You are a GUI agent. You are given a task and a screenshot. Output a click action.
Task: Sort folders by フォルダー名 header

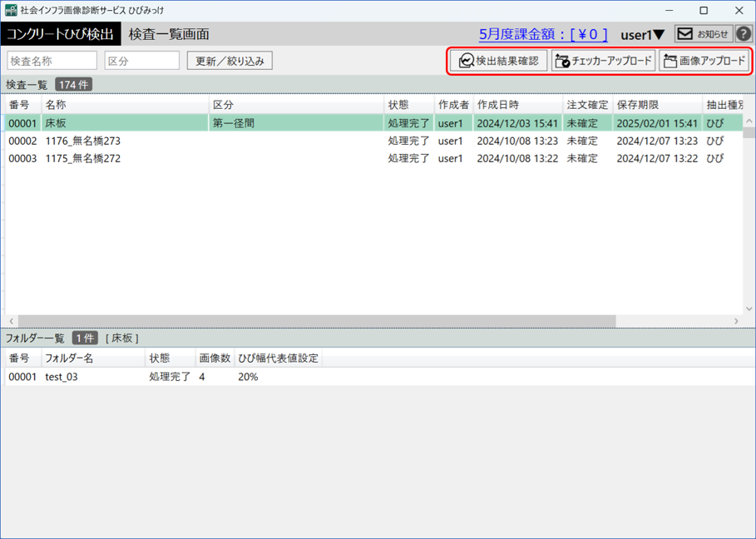pos(93,359)
